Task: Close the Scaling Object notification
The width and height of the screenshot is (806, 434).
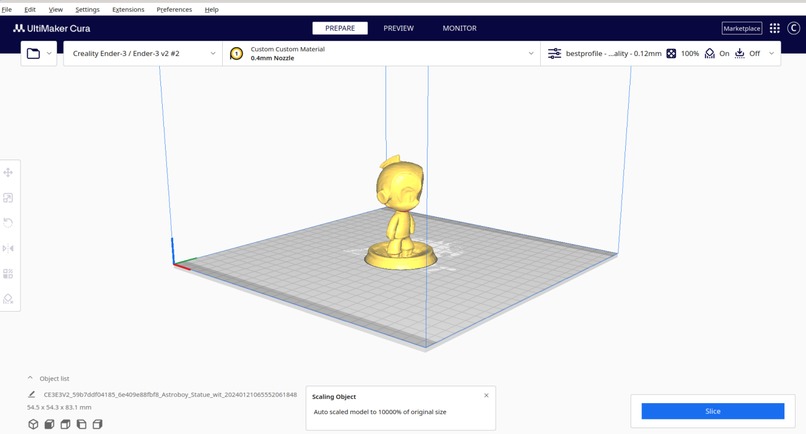Action: point(486,395)
